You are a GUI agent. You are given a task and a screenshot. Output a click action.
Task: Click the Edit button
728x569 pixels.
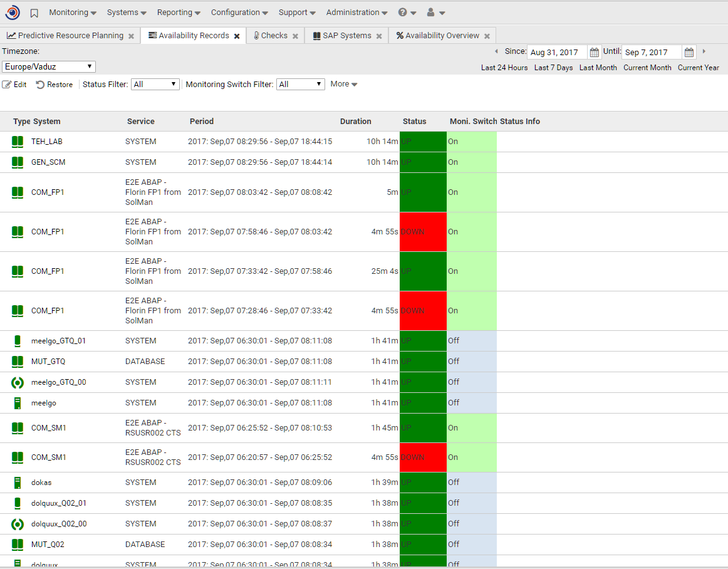(14, 85)
